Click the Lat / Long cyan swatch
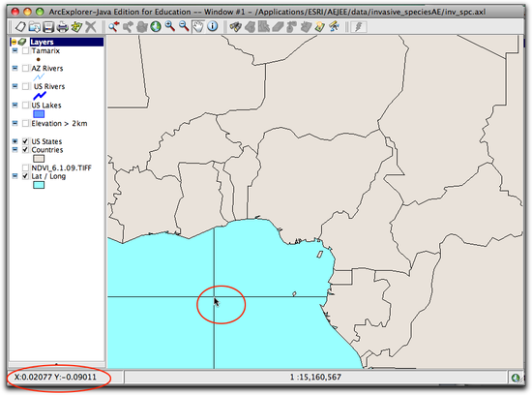This screenshot has height=395, width=532. tap(39, 185)
